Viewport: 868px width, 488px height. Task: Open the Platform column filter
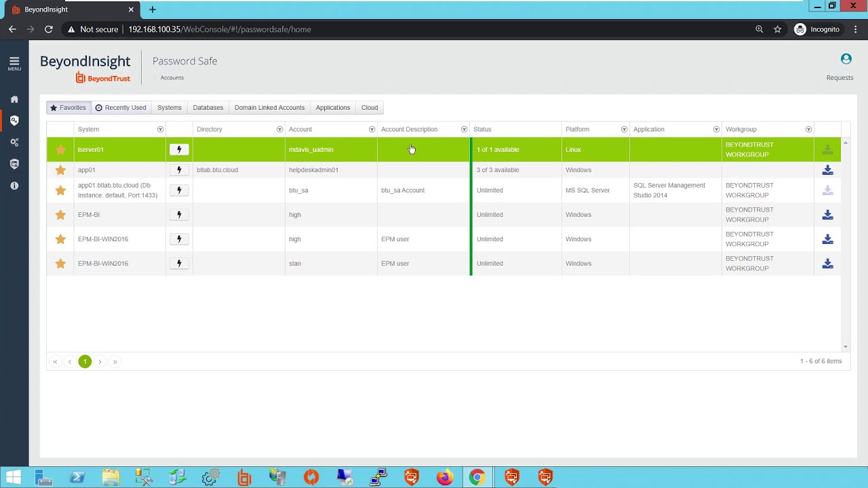pos(624,129)
